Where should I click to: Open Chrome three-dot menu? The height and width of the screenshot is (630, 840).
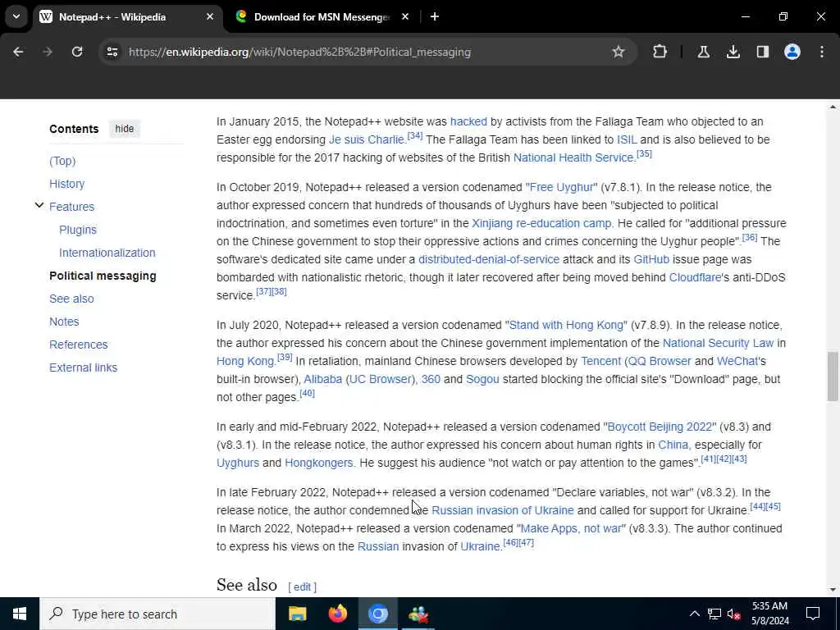coord(822,52)
